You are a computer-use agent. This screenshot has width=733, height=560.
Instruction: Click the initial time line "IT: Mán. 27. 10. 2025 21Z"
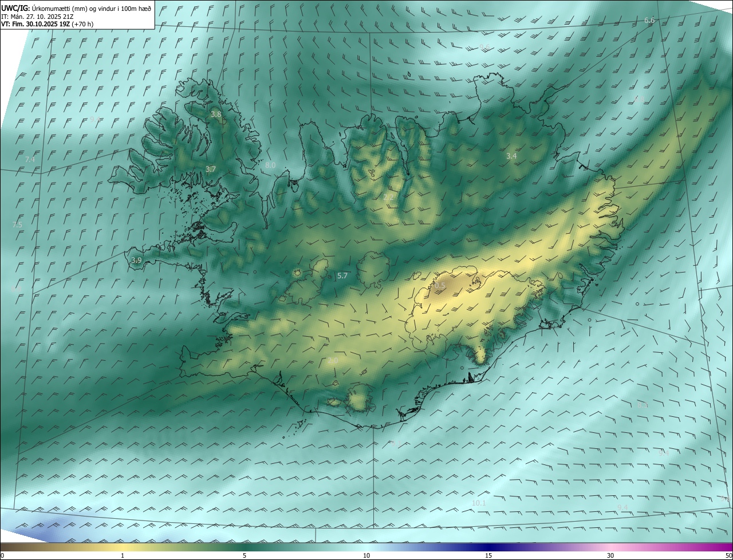[37, 17]
